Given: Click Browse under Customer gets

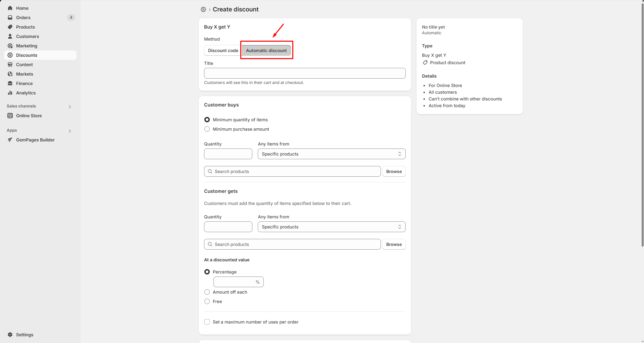Looking at the screenshot, I should pyautogui.click(x=394, y=244).
